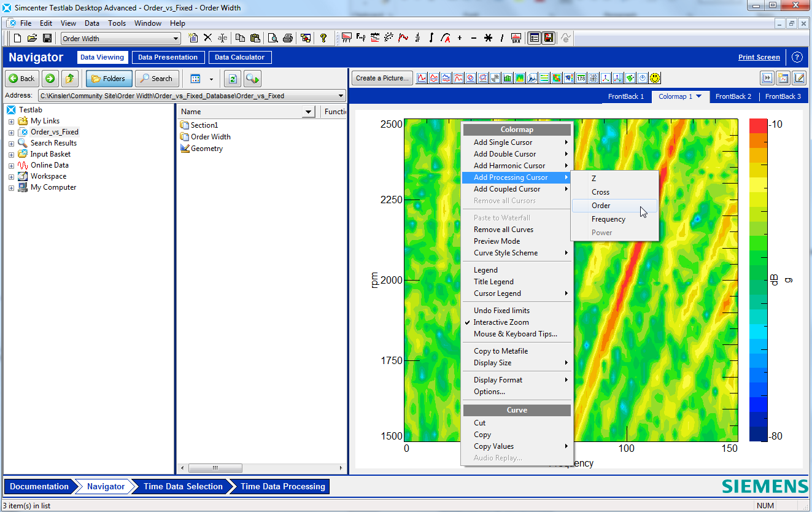Image resolution: width=812 pixels, height=512 pixels.
Task: Click the Search button
Action: [157, 79]
